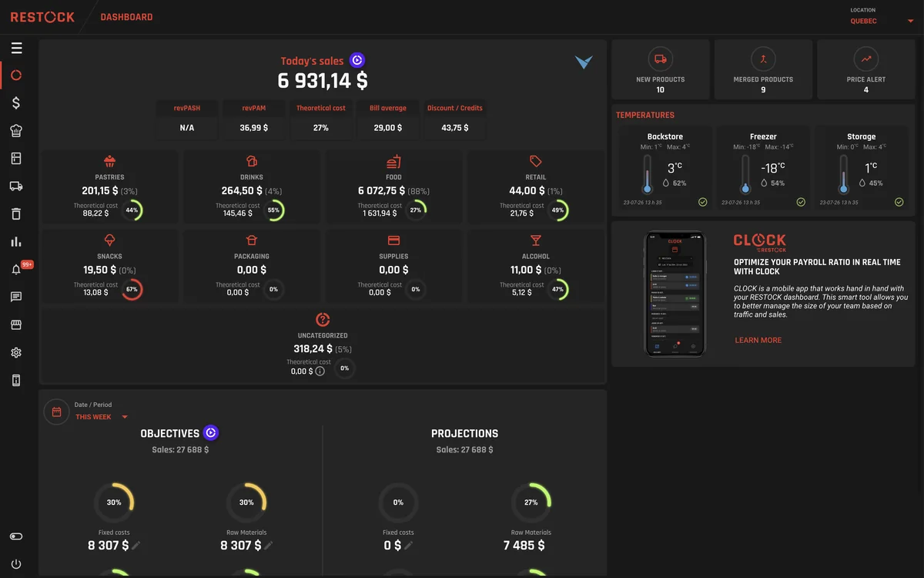Edit Objectives Raw Materials with pencil icon

point(269,545)
